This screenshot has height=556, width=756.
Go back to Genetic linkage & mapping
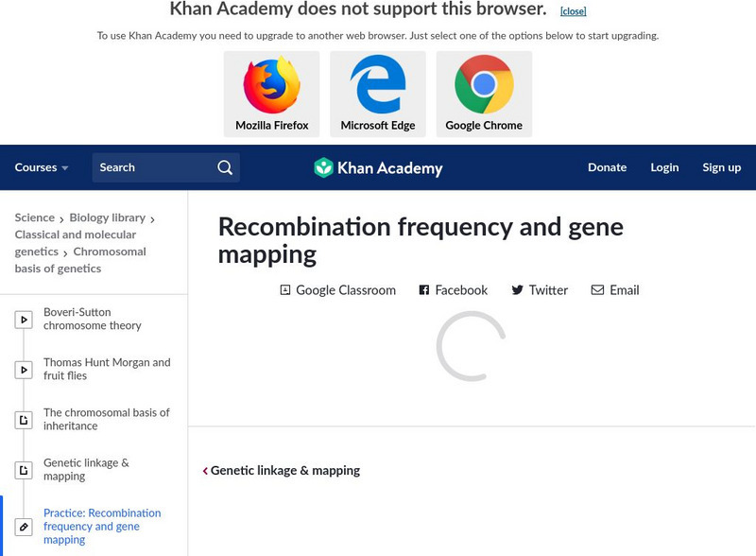282,471
